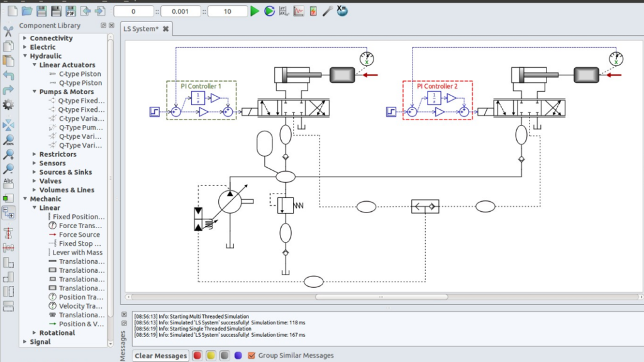Zoom out with the magnifier minus icon
This screenshot has height=362, width=644.
pos(8,168)
